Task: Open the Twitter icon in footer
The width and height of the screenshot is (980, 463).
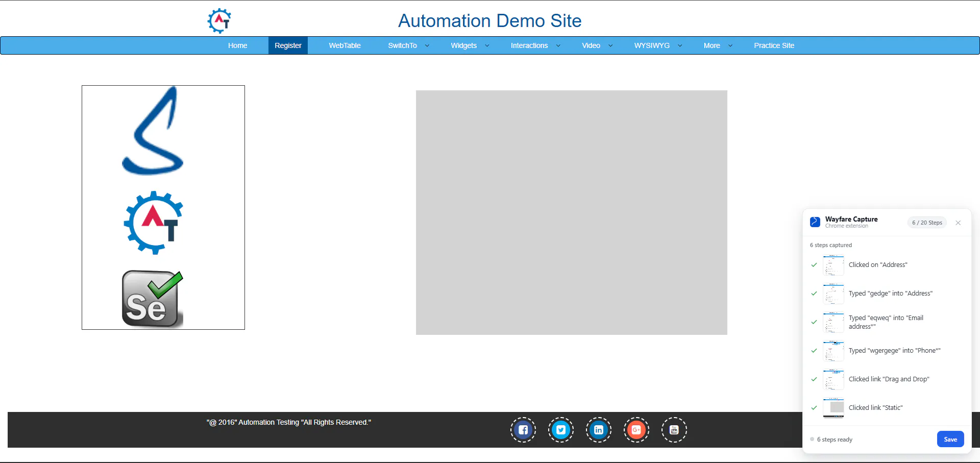Action: pos(561,430)
